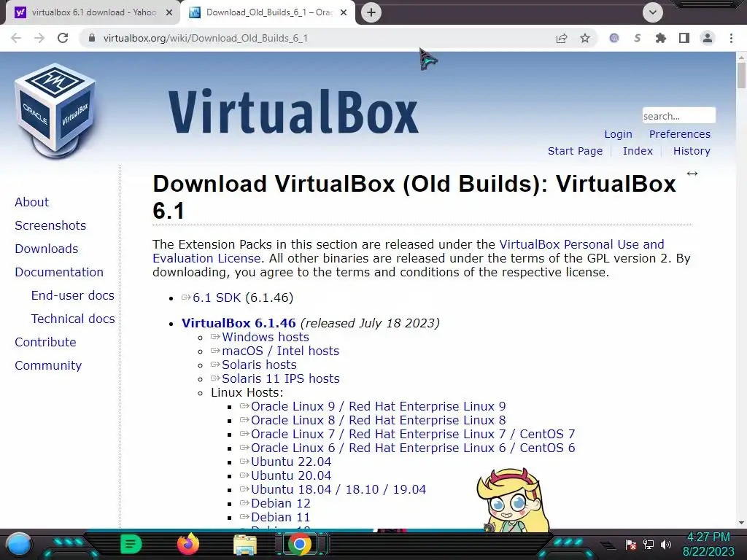Image resolution: width=747 pixels, height=560 pixels.
Task: Open Downloads in the sidebar
Action: point(46,249)
